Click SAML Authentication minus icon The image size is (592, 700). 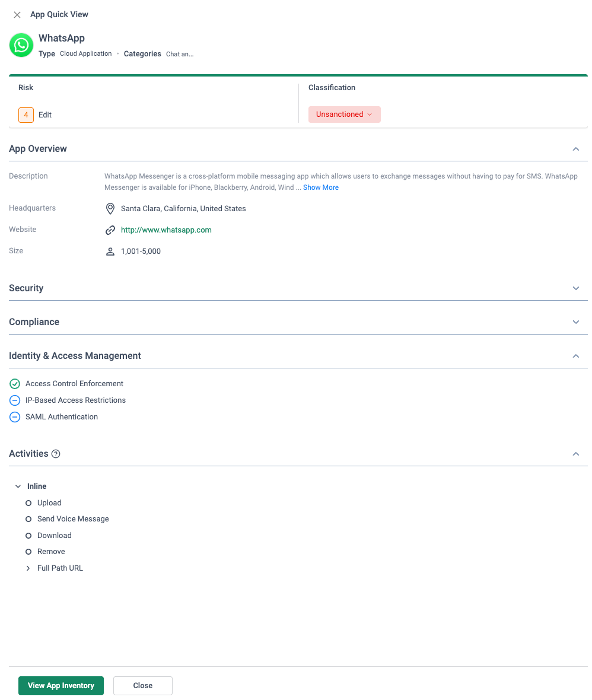click(x=15, y=417)
